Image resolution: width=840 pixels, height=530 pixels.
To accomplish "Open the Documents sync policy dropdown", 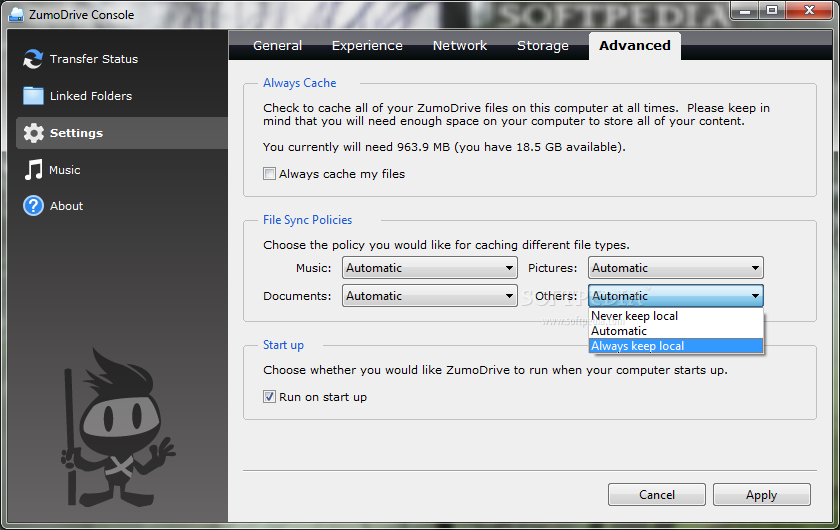I will 430,295.
